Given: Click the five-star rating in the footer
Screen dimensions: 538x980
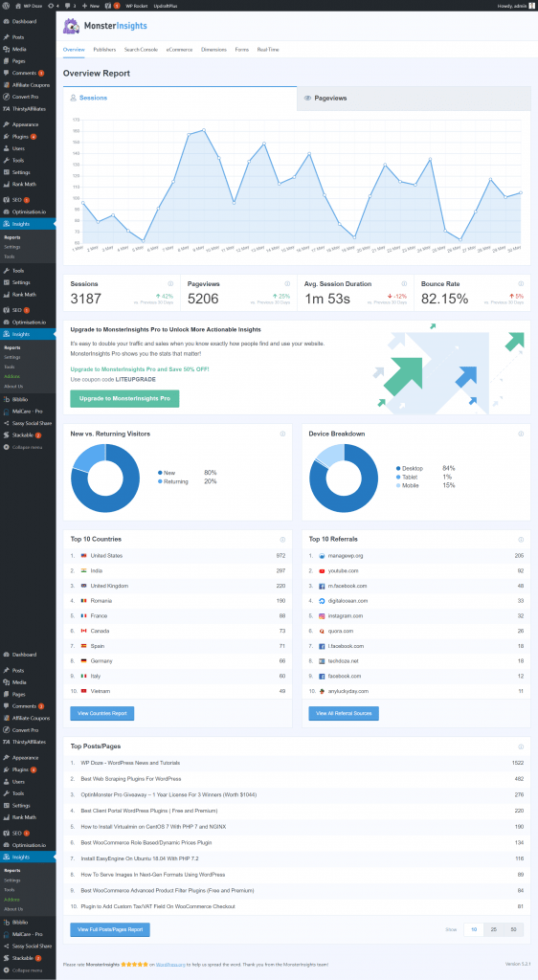Looking at the screenshot, I should point(136,965).
